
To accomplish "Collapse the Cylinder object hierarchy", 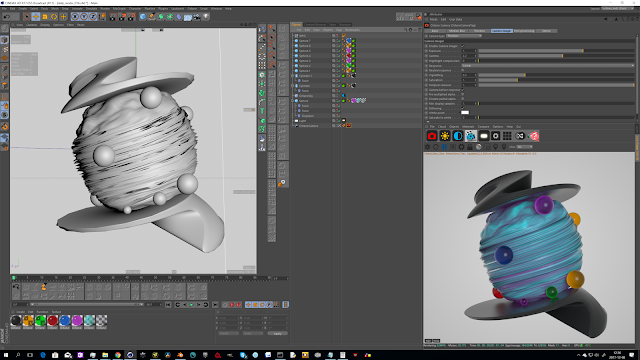I will pyautogui.click(x=293, y=86).
